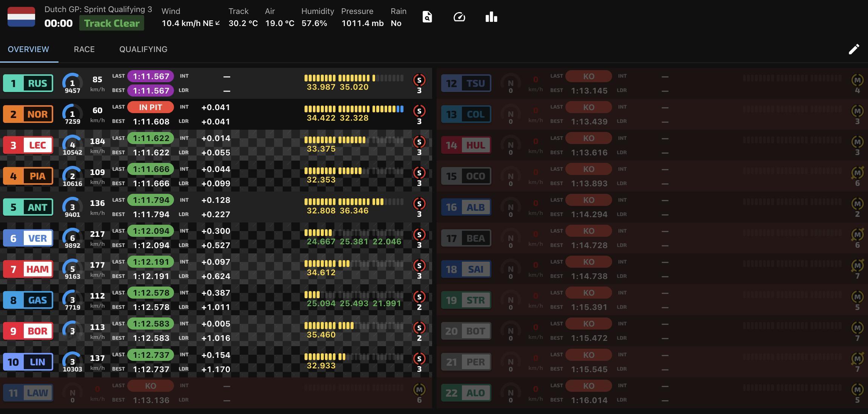Open the bar chart statistics icon

tap(491, 17)
